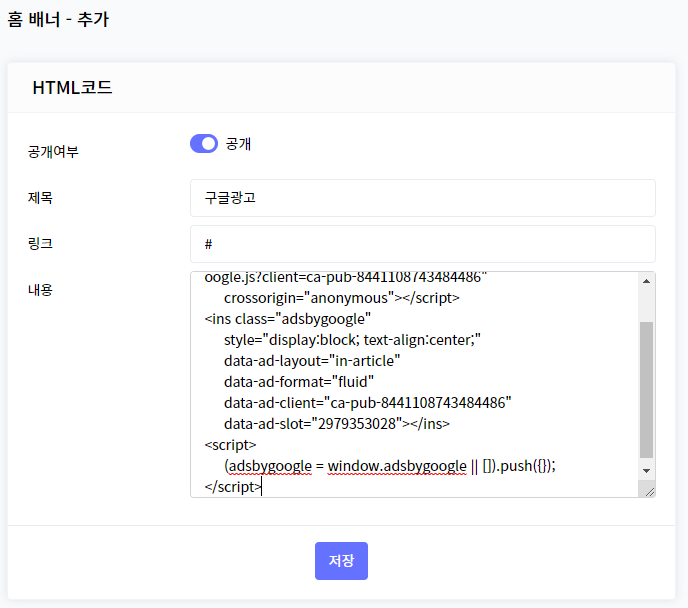The image size is (688, 608).
Task: Click the underlined window.adsbygoogle word
Action: (x=397, y=466)
